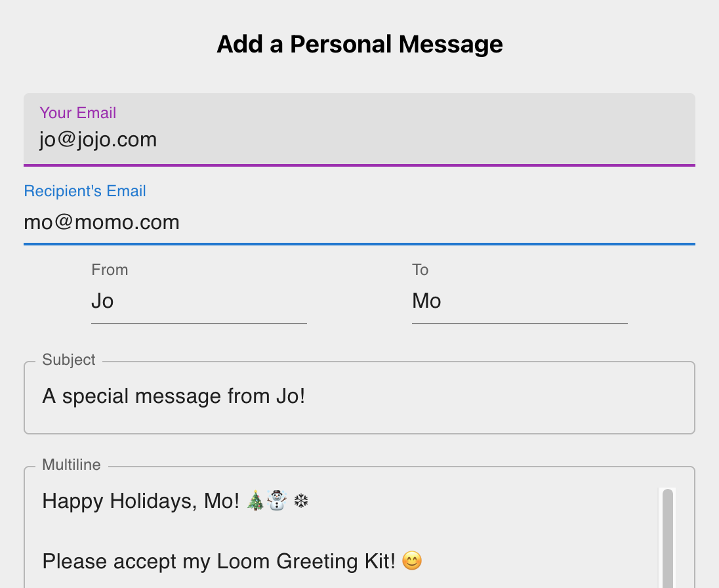Click the "From" field label
The height and width of the screenshot is (588, 719).
click(110, 270)
